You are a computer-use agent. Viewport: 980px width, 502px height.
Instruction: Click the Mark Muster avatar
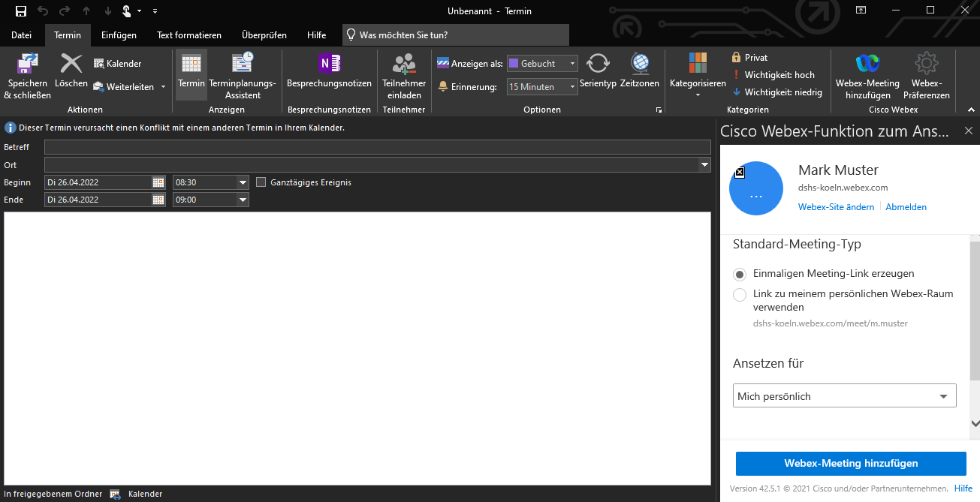click(x=756, y=188)
